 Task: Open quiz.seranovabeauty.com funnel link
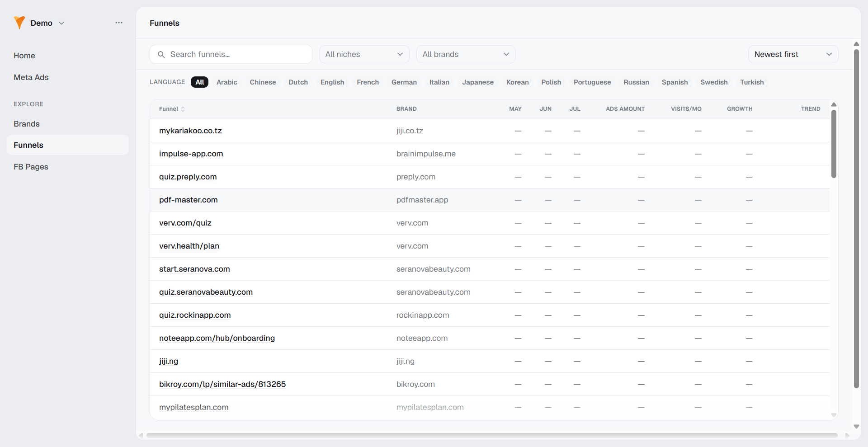click(x=206, y=292)
